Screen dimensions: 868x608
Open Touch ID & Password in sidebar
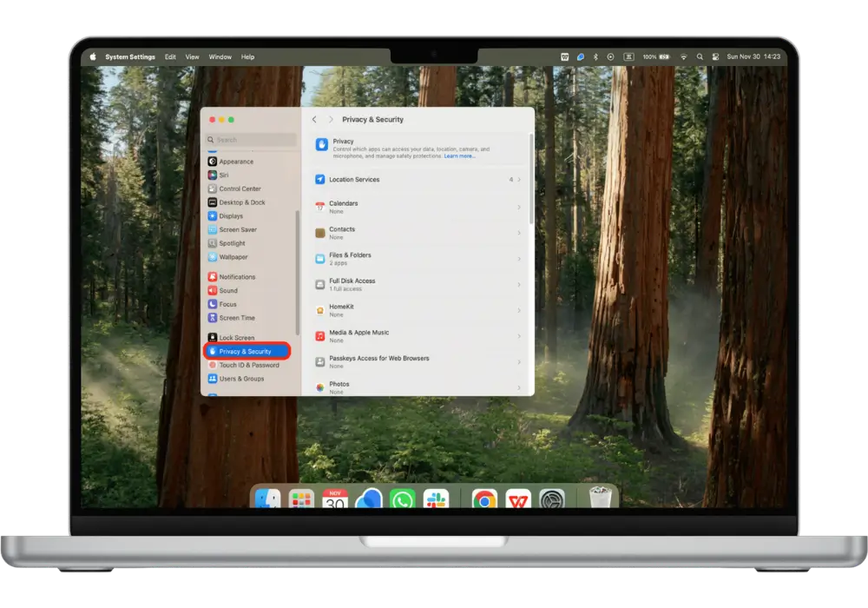248,366
